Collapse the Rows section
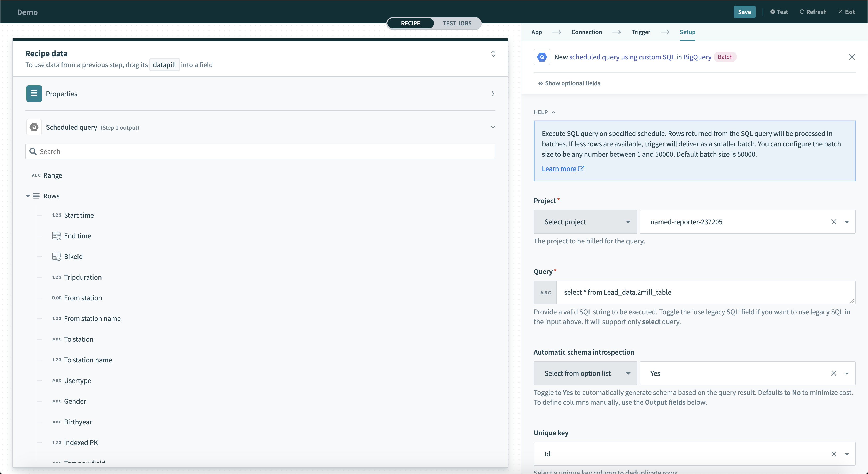Screen dimensions: 868x474 click(x=28, y=196)
